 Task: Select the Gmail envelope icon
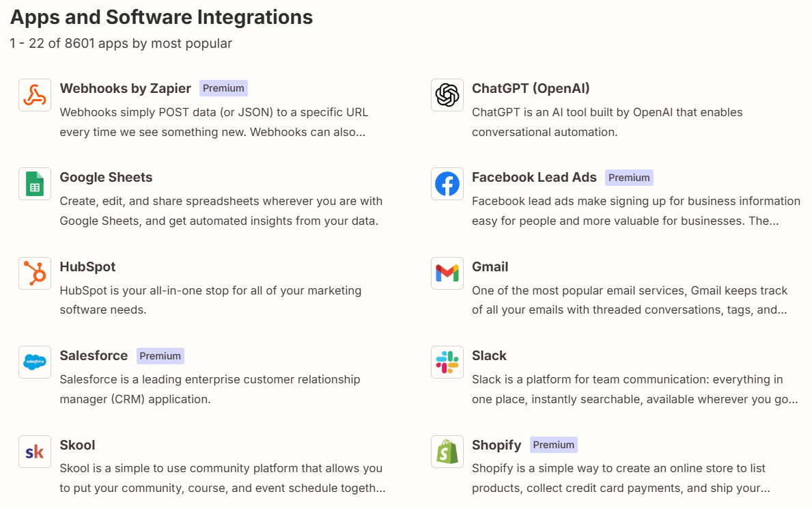(x=447, y=273)
